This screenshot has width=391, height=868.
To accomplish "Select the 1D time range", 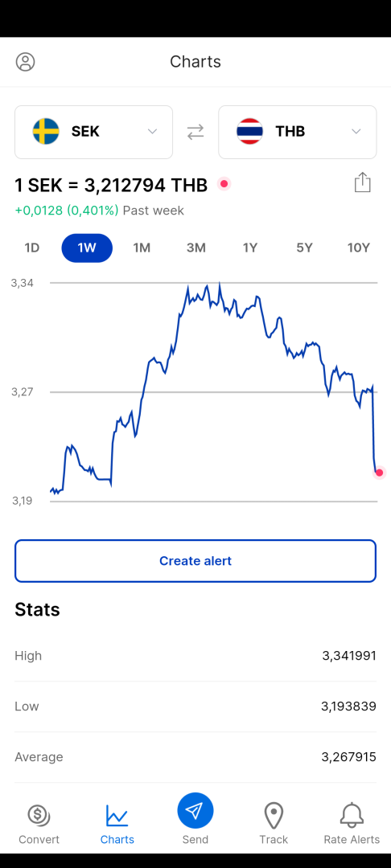I will click(32, 248).
